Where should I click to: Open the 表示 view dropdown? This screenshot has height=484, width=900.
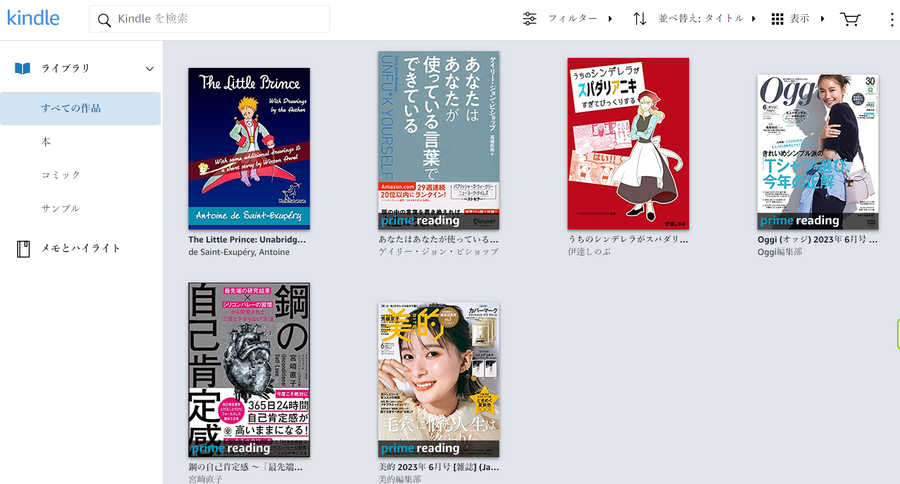(798, 19)
